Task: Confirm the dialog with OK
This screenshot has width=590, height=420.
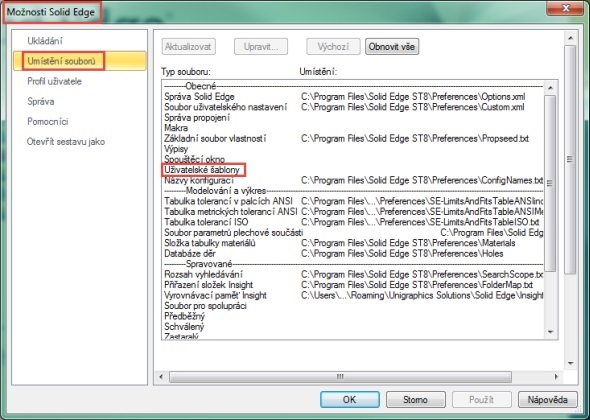Action: pyautogui.click(x=350, y=399)
